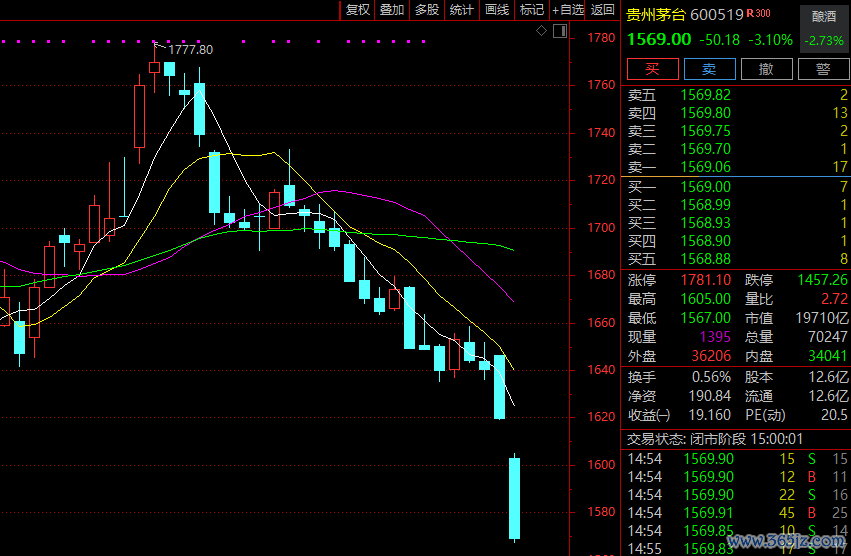Screen dimensions: 851x556
Task: Open the 酿酒 sector box
Action: pos(824,29)
